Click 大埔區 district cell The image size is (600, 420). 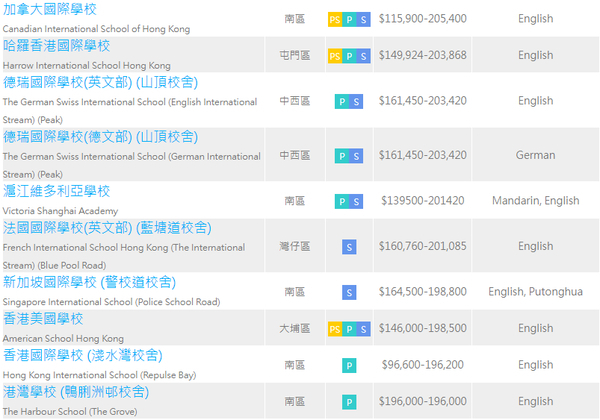[x=295, y=328]
